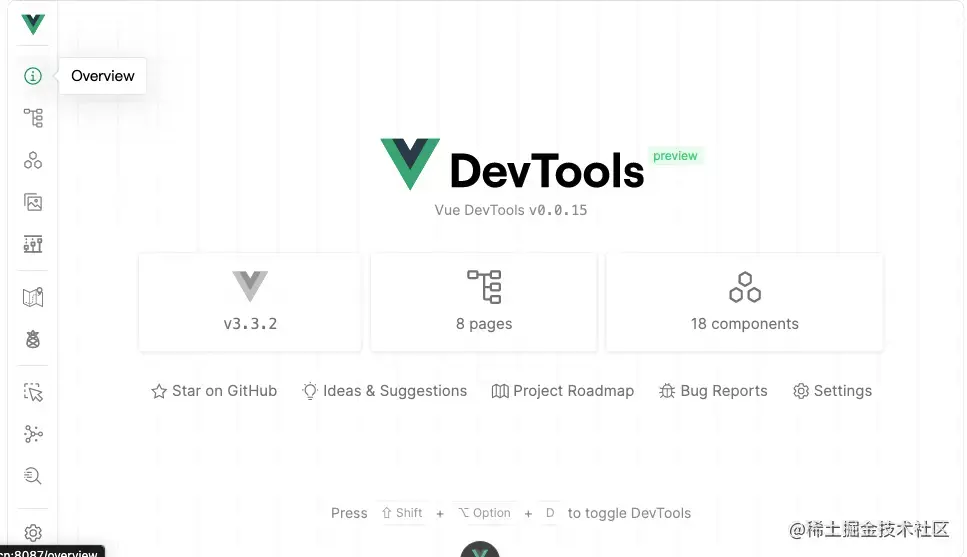Open the 8 pages card
This screenshot has width=967, height=557.
coord(484,302)
